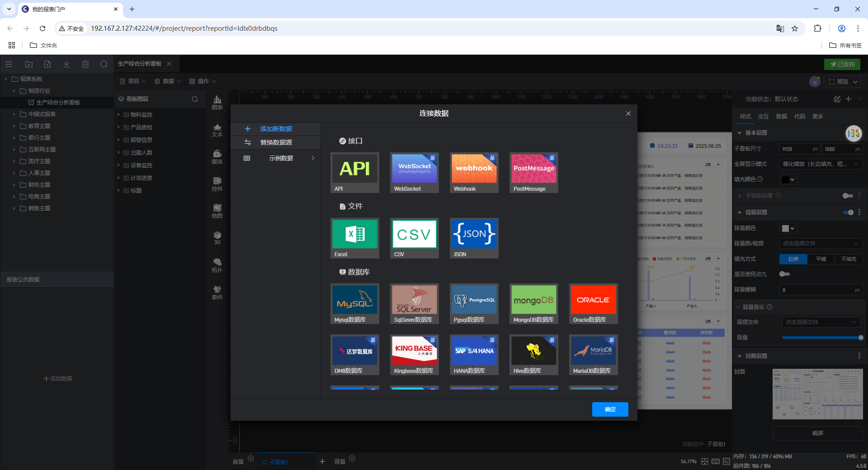868x470 pixels.
Task: Adjust the 音量 volume slider
Action: click(x=822, y=338)
